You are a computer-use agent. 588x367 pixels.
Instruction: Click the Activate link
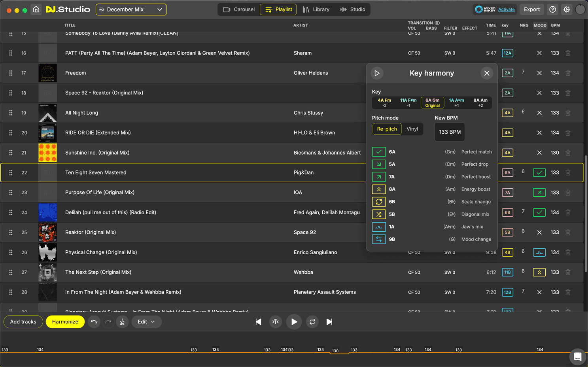(506, 9)
